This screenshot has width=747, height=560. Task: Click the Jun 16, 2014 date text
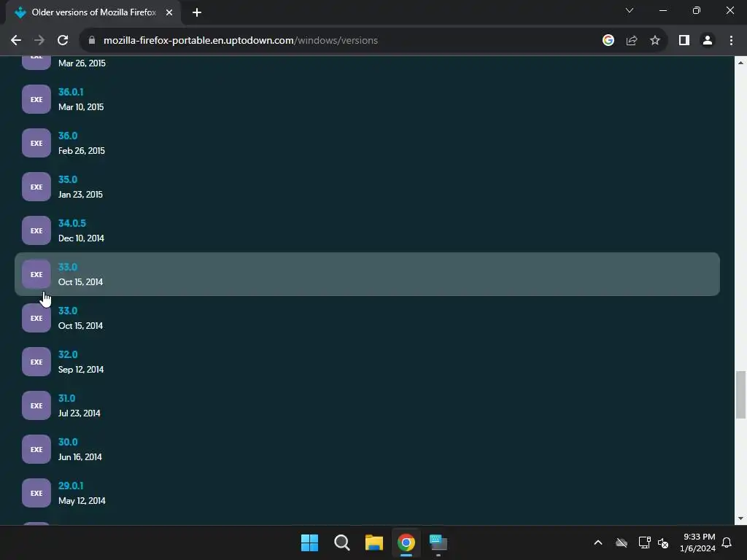tap(80, 457)
